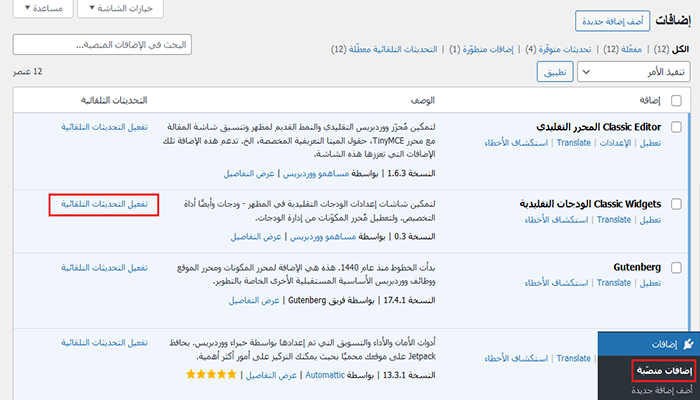Tick the Classic Editor plugin checkbox

[676, 127]
